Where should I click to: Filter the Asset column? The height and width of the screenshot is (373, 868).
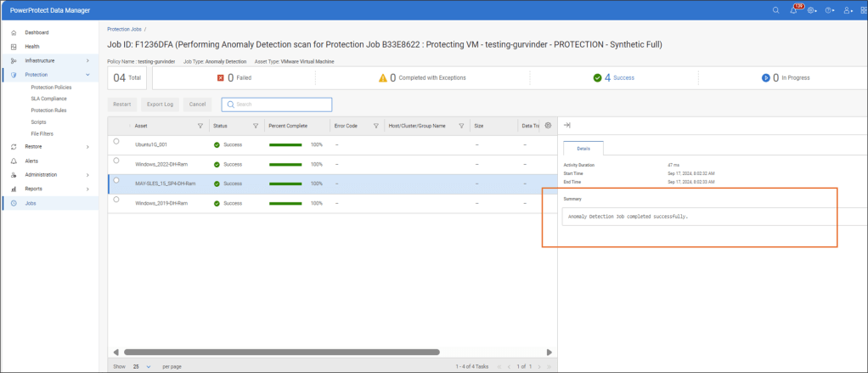[x=200, y=126]
